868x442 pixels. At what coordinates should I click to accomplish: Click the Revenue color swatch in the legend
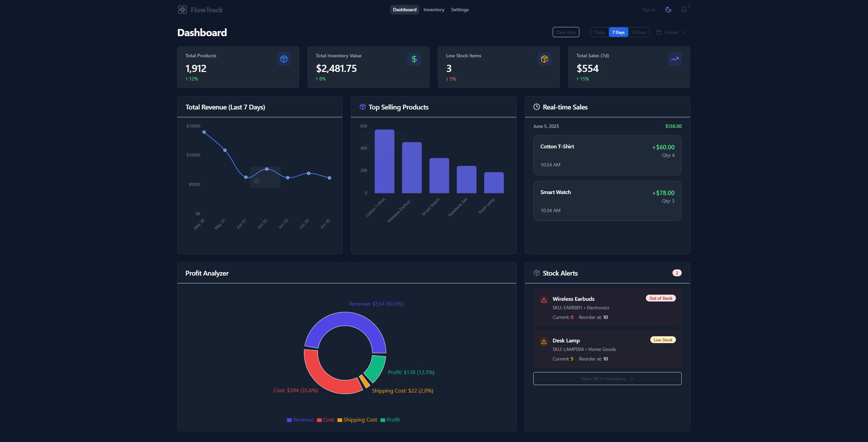coord(289,420)
